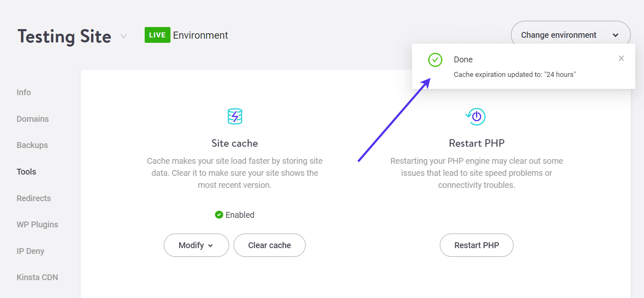
Task: Click the Clear cache button
Action: click(269, 245)
